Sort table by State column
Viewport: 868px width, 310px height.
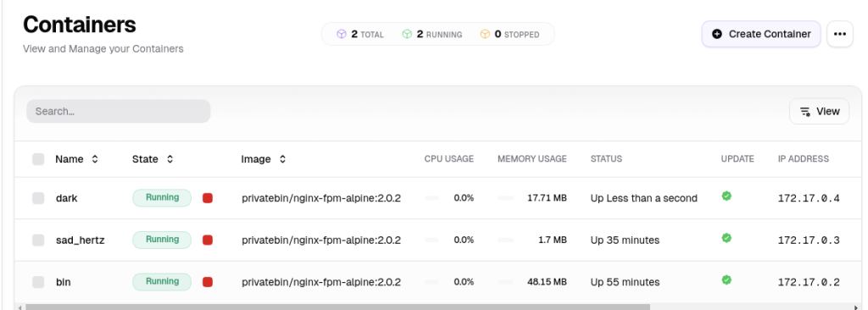(153, 159)
